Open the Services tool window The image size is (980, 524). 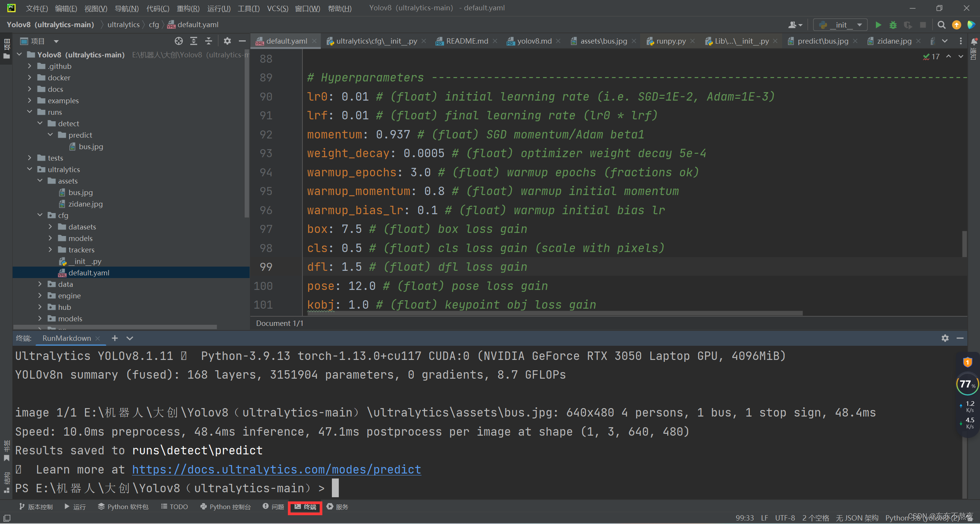point(337,507)
